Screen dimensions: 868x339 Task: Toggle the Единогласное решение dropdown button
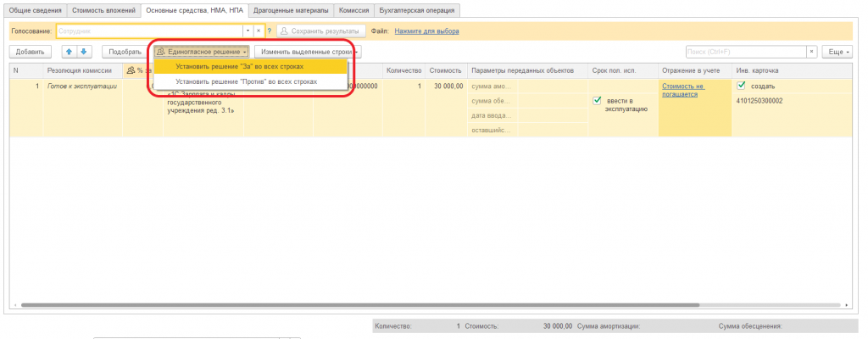coord(202,52)
